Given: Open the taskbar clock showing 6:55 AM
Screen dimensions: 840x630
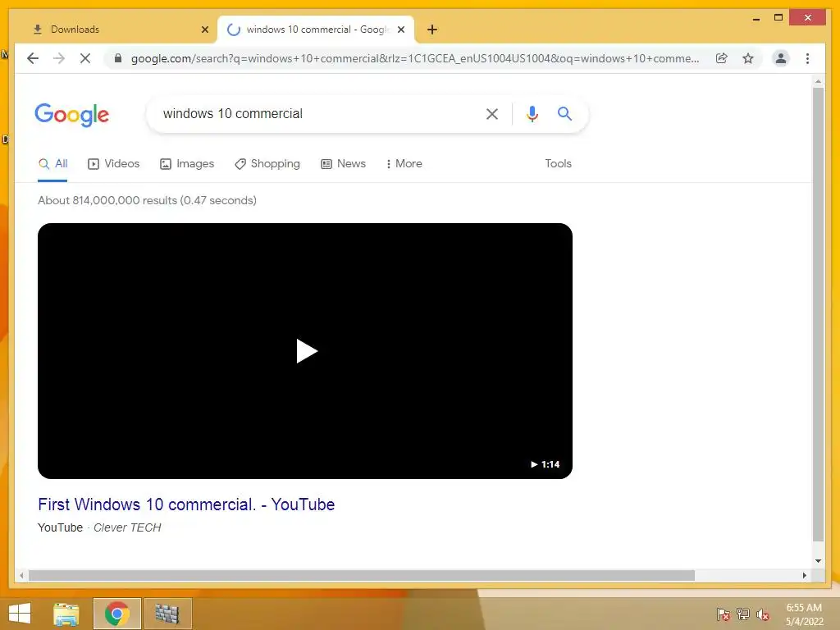Looking at the screenshot, I should point(804,614).
